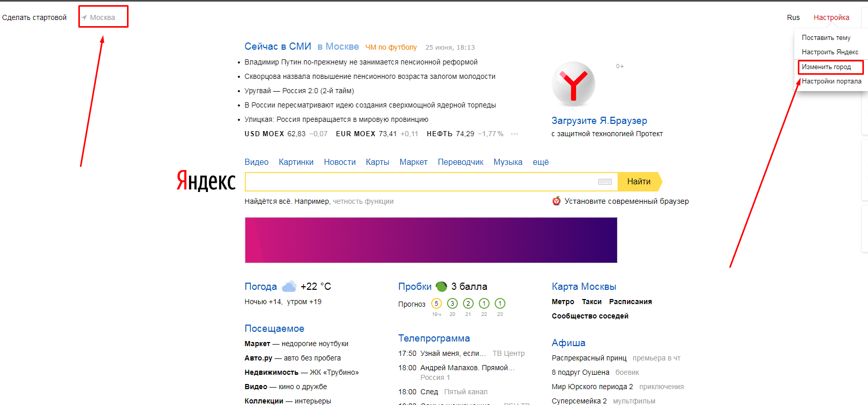The height and width of the screenshot is (405, 868).
Task: Open Настройки портала menu entry
Action: click(x=831, y=81)
